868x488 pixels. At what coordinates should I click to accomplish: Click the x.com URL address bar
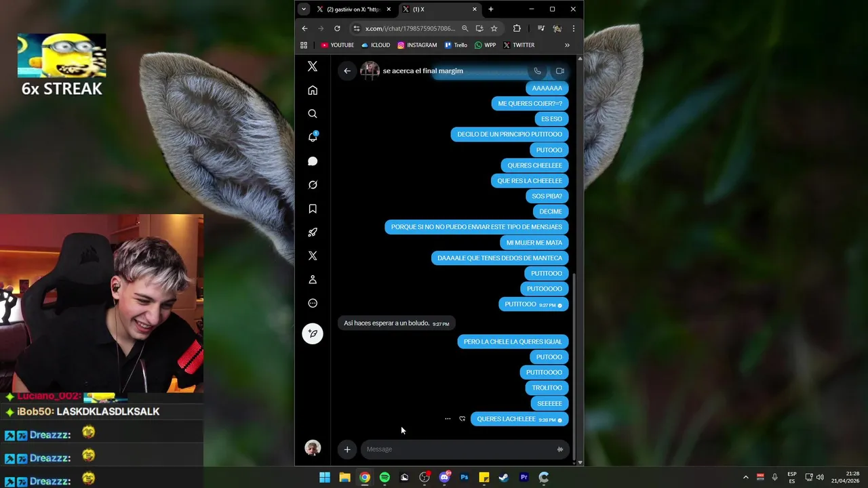[x=410, y=28]
